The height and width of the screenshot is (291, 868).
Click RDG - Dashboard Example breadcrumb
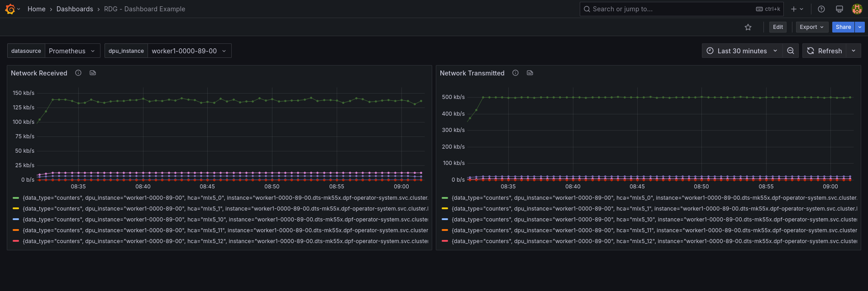(144, 9)
